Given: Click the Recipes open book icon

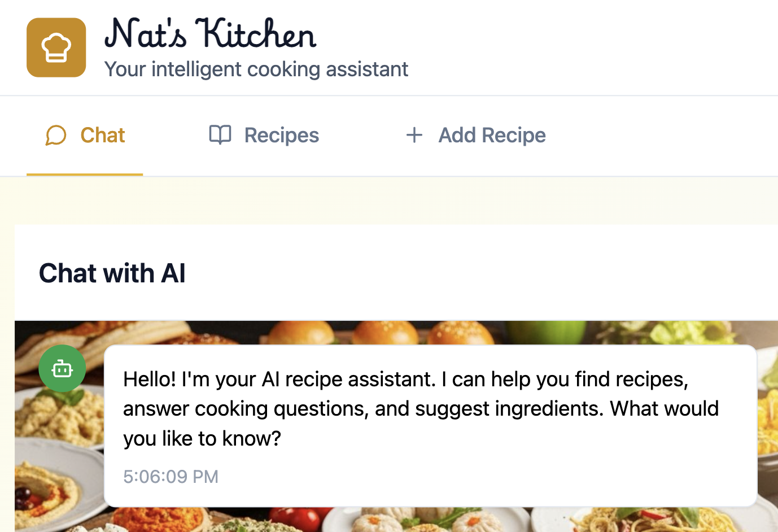Looking at the screenshot, I should click(220, 135).
